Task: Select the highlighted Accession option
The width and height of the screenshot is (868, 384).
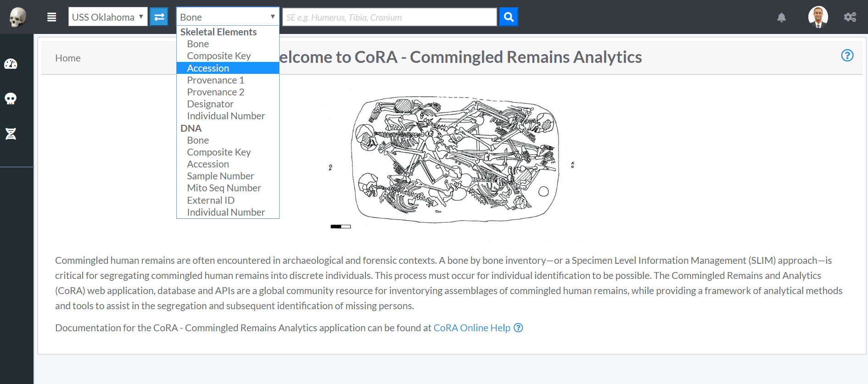Action: [x=228, y=68]
